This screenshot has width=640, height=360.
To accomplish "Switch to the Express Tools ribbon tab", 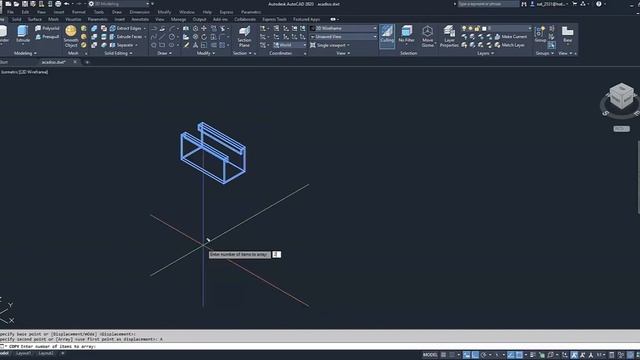I will 274,19.
